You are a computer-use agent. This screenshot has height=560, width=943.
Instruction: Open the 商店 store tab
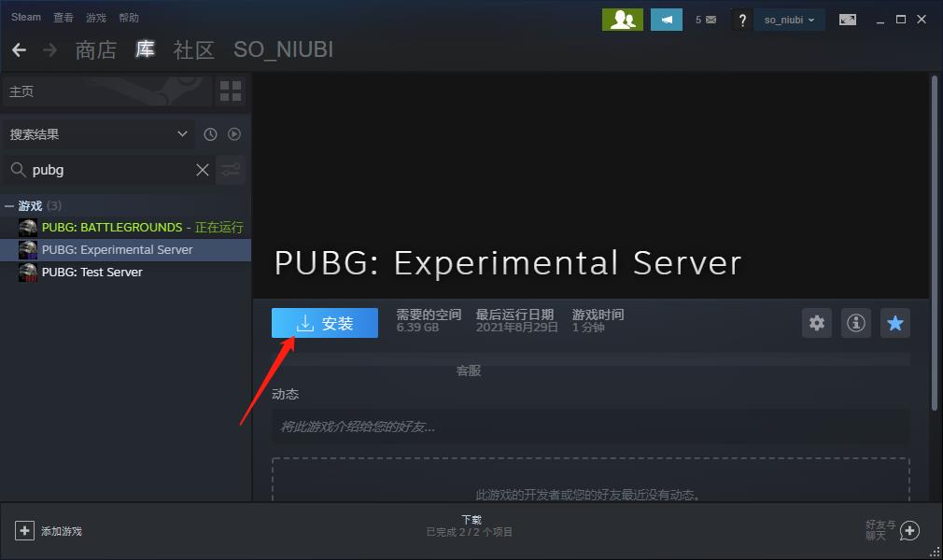[95, 49]
